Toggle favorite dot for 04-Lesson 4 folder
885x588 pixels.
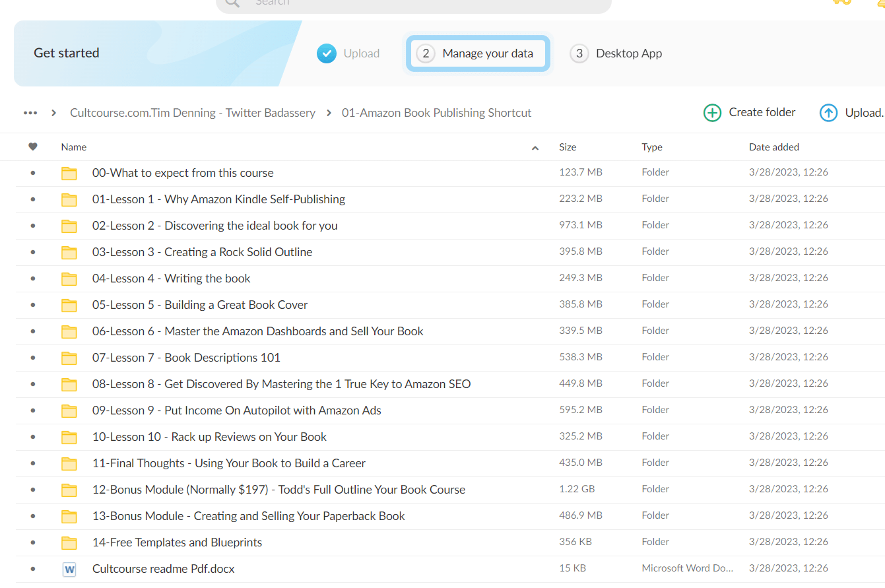tap(33, 278)
